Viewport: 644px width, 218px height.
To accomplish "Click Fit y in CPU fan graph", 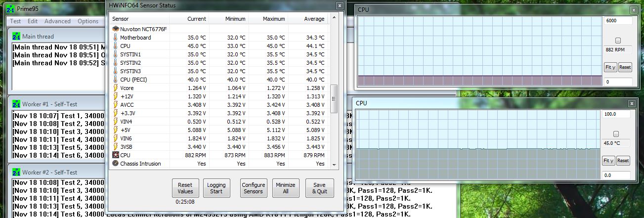I will click(610, 67).
